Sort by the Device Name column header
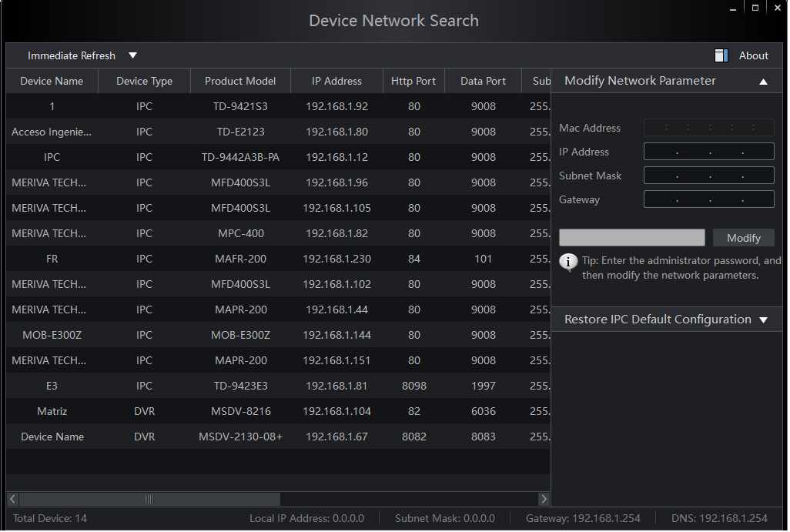 click(x=52, y=81)
